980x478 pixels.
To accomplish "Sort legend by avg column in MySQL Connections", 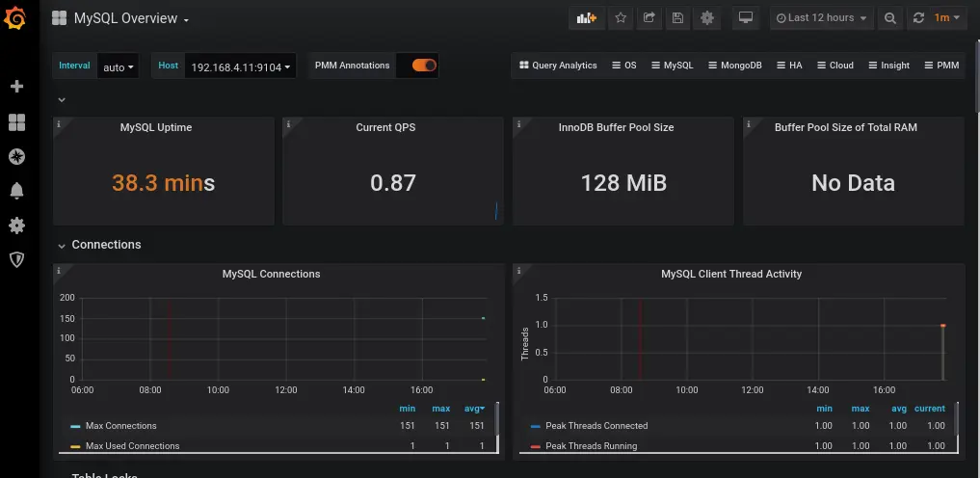I will [x=474, y=409].
